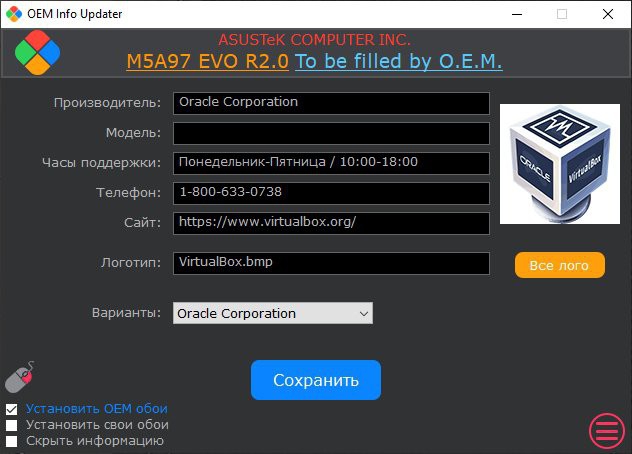Click the Сайт field with virtualbox.org URL
632x454 pixels.
331,223
